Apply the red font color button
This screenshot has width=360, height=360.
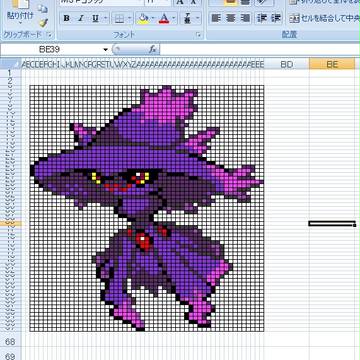pyautogui.click(x=164, y=18)
